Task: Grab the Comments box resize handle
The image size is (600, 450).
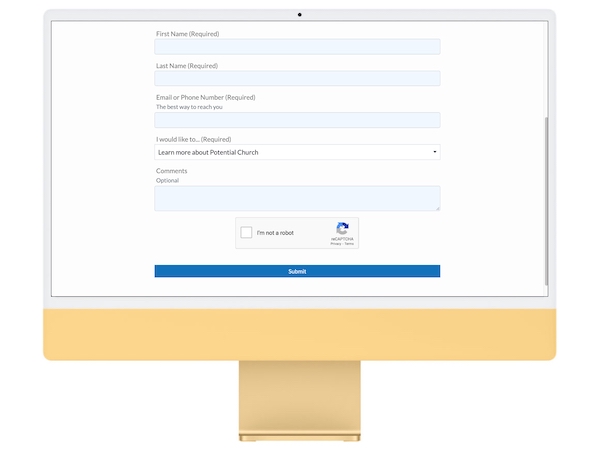Action: click(x=437, y=208)
